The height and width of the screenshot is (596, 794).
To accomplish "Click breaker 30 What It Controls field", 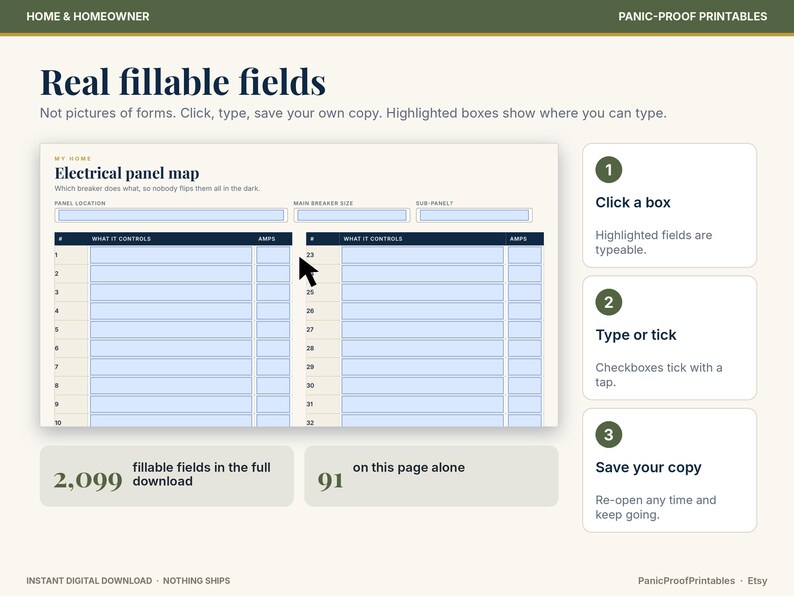I will tap(422, 385).
